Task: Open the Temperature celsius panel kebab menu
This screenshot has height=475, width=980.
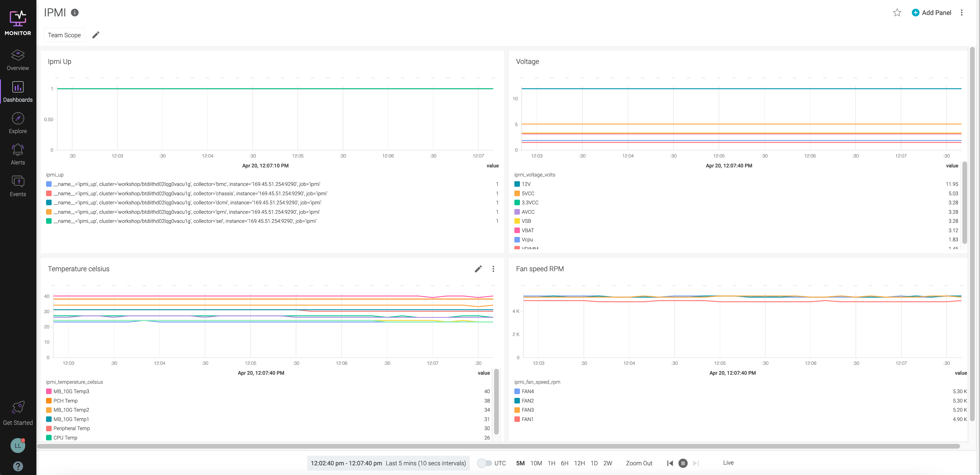Action: [x=493, y=269]
